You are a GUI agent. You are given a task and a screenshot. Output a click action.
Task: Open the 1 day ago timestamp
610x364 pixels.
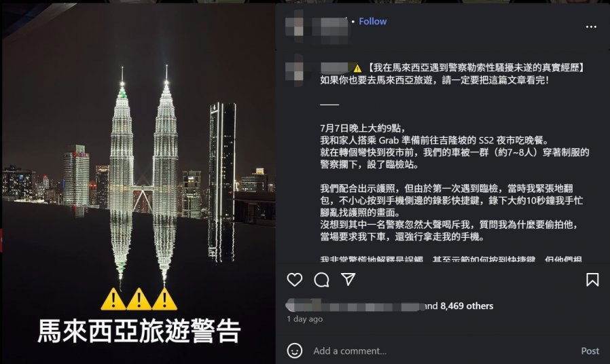point(304,319)
